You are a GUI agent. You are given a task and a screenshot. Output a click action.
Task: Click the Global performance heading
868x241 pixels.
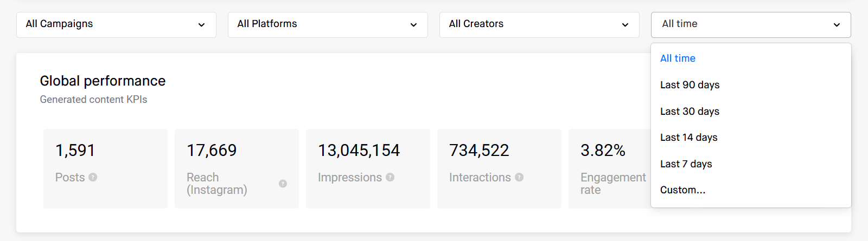pos(103,81)
